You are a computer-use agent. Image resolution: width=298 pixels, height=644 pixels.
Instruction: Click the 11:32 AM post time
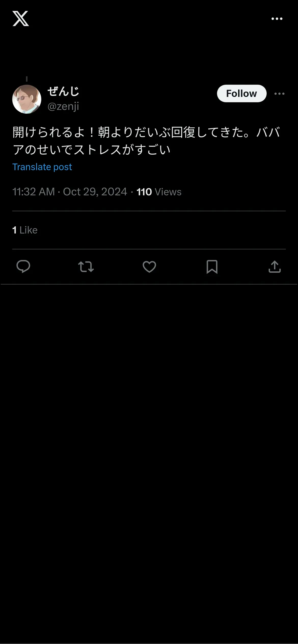click(x=33, y=192)
